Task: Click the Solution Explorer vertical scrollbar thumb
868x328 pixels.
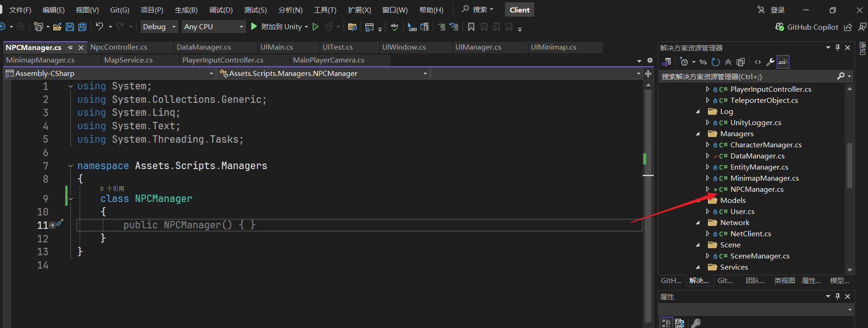Action: (849, 165)
